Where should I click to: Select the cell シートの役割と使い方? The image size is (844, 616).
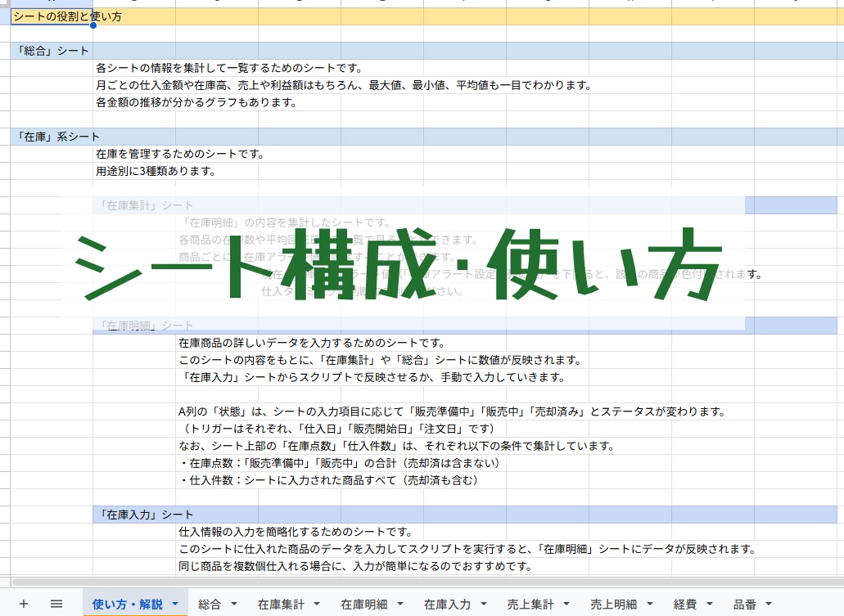tap(52, 16)
